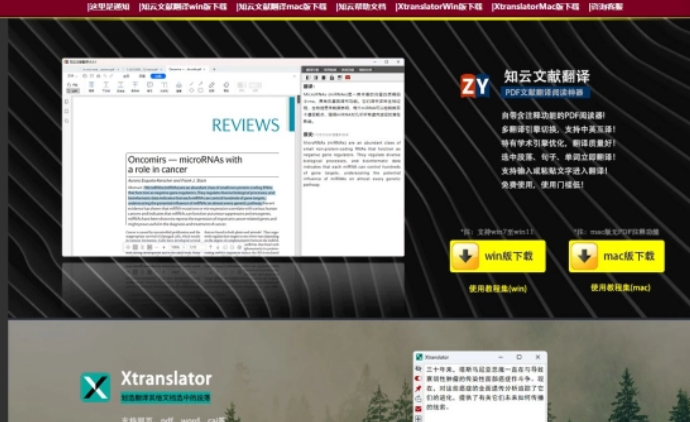This screenshot has width=690, height=422.
Task: Open the 使用教程集(win) tutorial link
Action: 498,289
